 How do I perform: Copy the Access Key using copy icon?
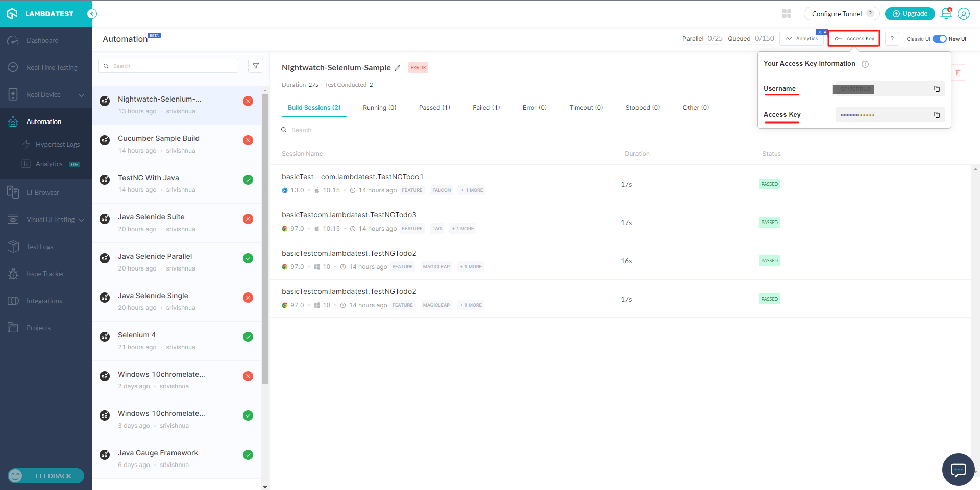(937, 115)
